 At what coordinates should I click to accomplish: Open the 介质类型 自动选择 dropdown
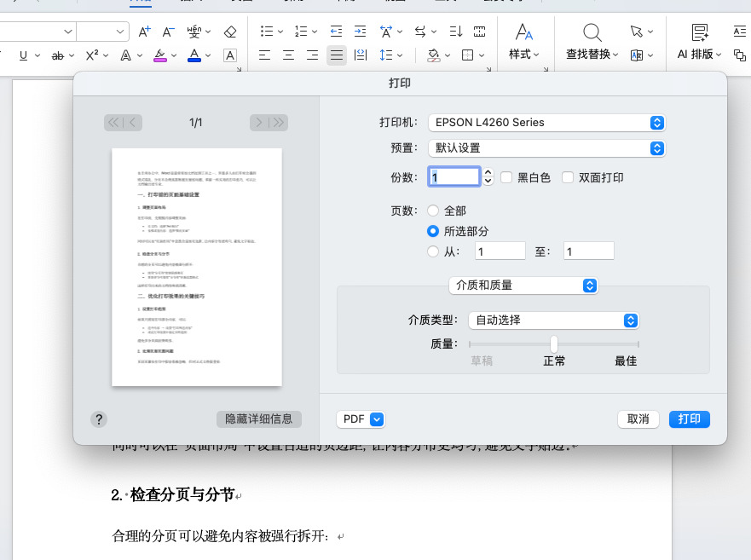click(554, 320)
